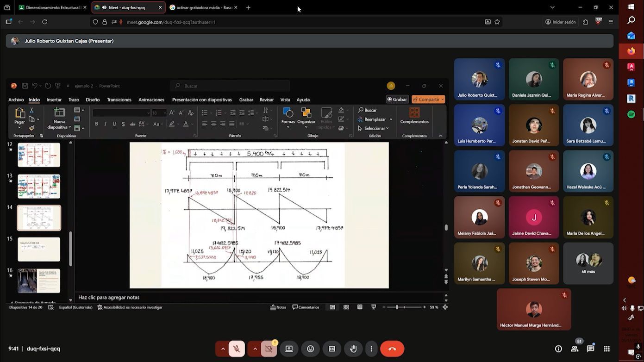Switch to activar grabadora nvidia tab

point(202,7)
